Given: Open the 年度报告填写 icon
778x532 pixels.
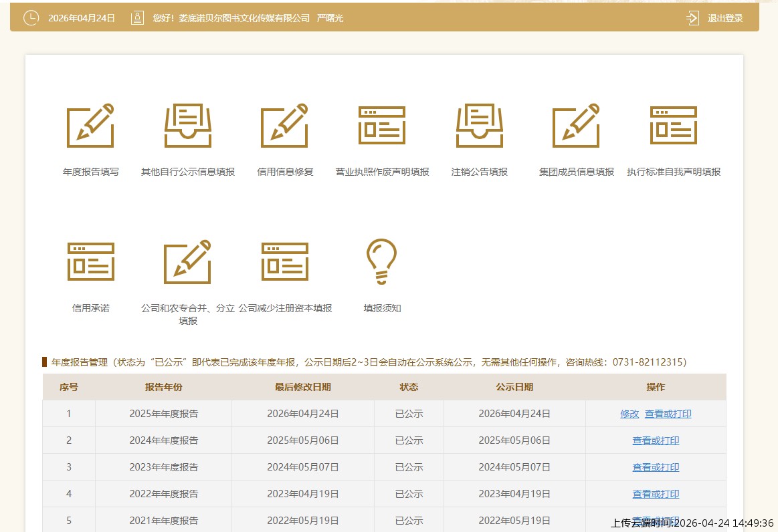Looking at the screenshot, I should [x=90, y=126].
